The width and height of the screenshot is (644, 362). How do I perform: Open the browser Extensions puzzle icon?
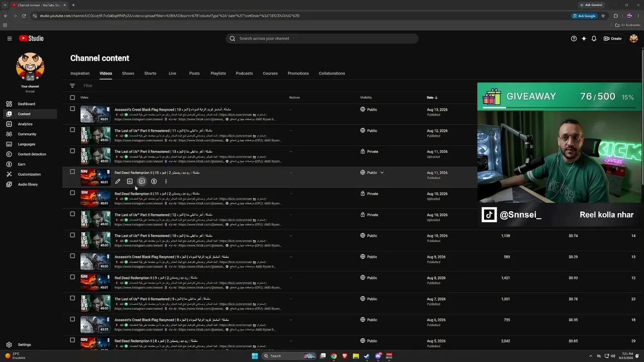(615, 16)
